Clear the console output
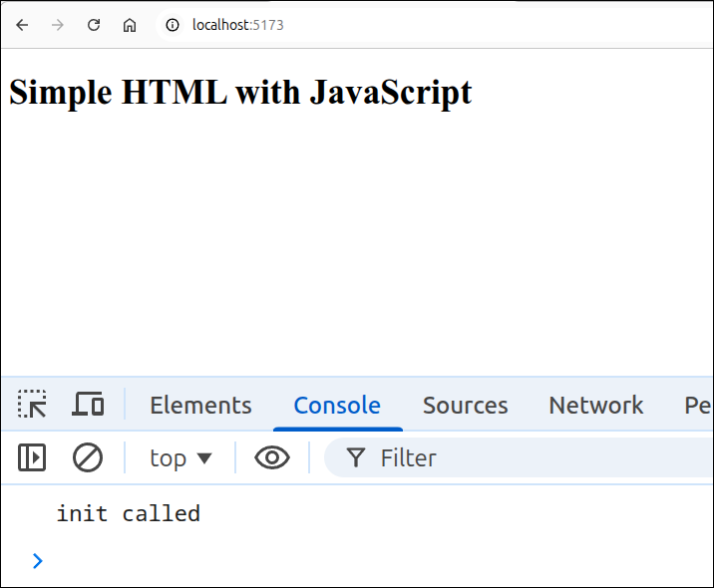 point(88,457)
